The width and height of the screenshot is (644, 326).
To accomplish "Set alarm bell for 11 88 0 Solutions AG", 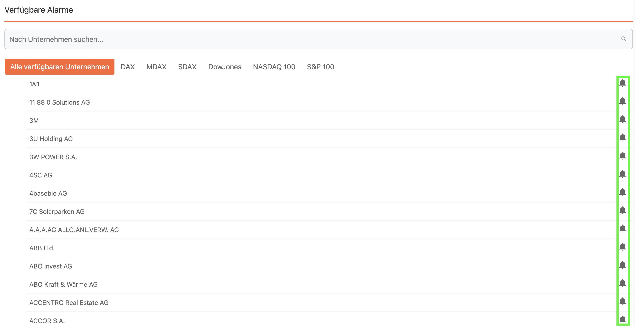I will point(622,101).
